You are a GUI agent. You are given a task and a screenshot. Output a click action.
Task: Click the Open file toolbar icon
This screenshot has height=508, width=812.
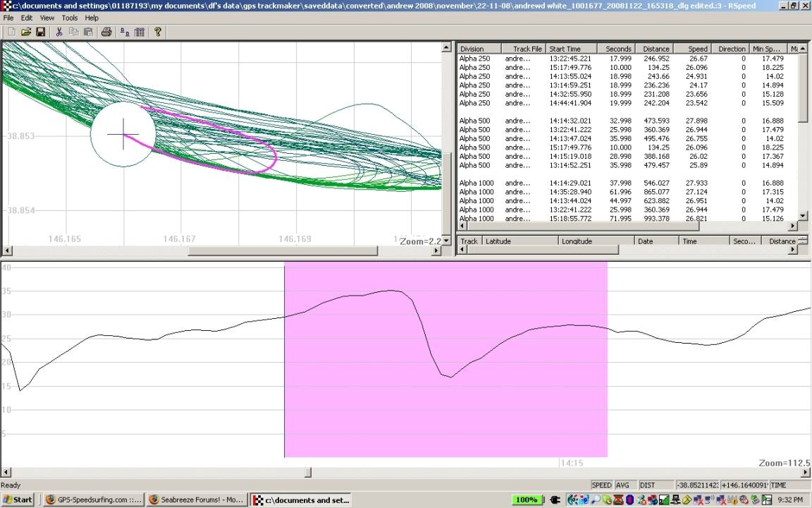pyautogui.click(x=26, y=32)
